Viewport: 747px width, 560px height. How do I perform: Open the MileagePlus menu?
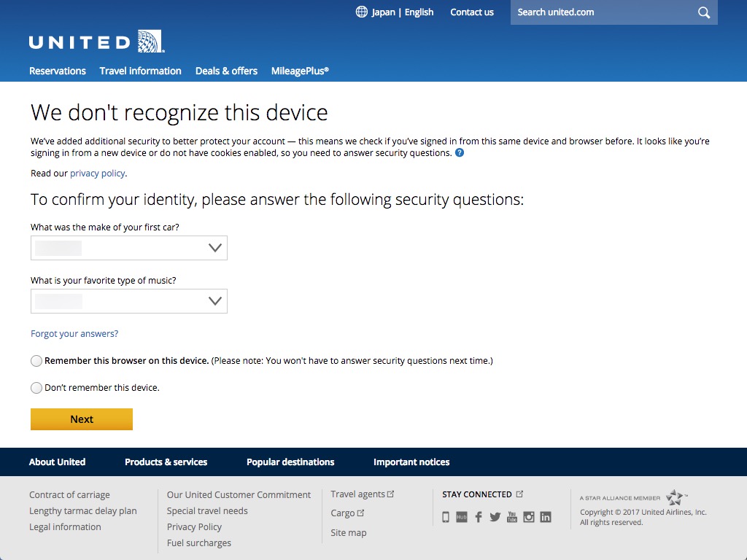point(300,71)
